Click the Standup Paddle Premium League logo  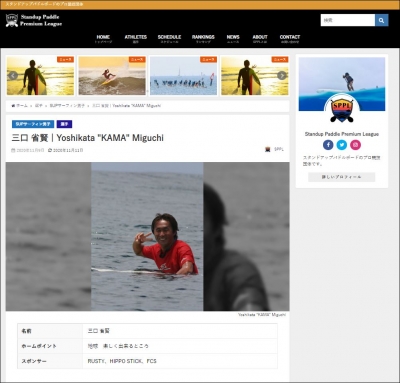click(34, 20)
